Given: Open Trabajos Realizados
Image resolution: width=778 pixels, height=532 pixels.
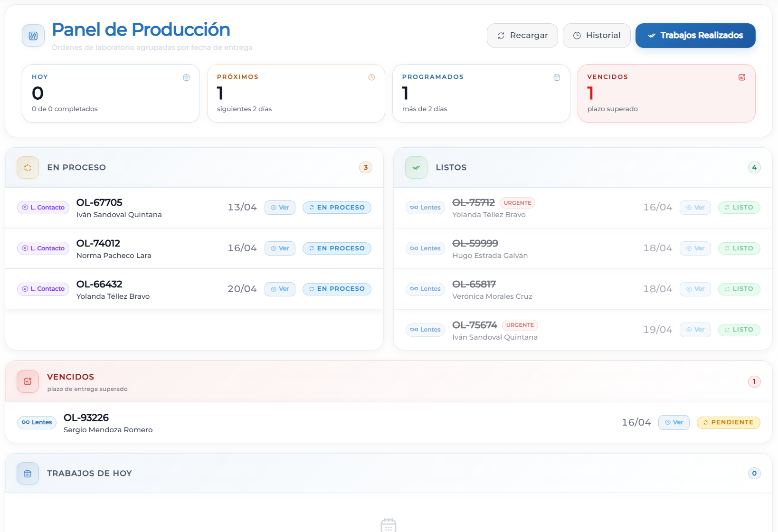Looking at the screenshot, I should (695, 36).
